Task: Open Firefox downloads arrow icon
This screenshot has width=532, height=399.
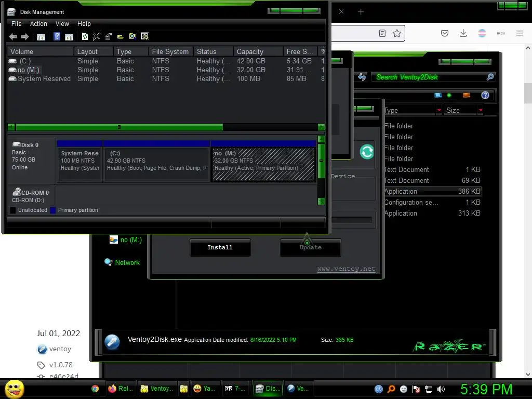Action: [x=463, y=33]
